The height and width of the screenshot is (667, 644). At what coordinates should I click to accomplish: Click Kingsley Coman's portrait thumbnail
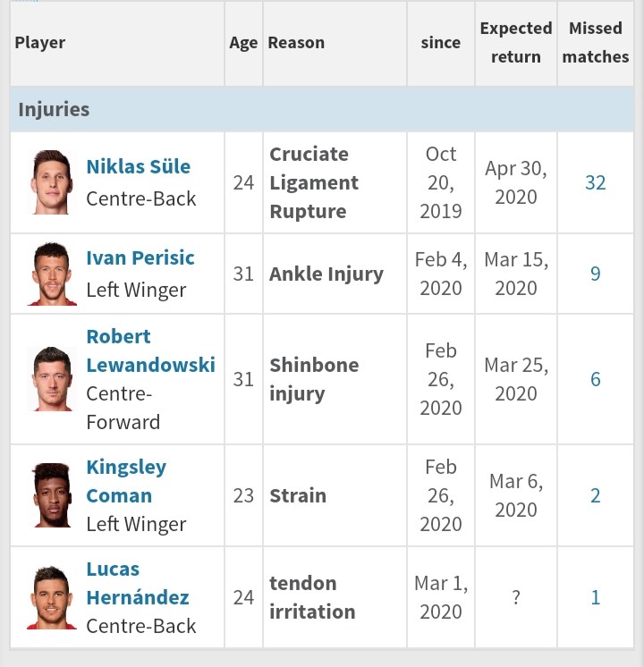52,495
